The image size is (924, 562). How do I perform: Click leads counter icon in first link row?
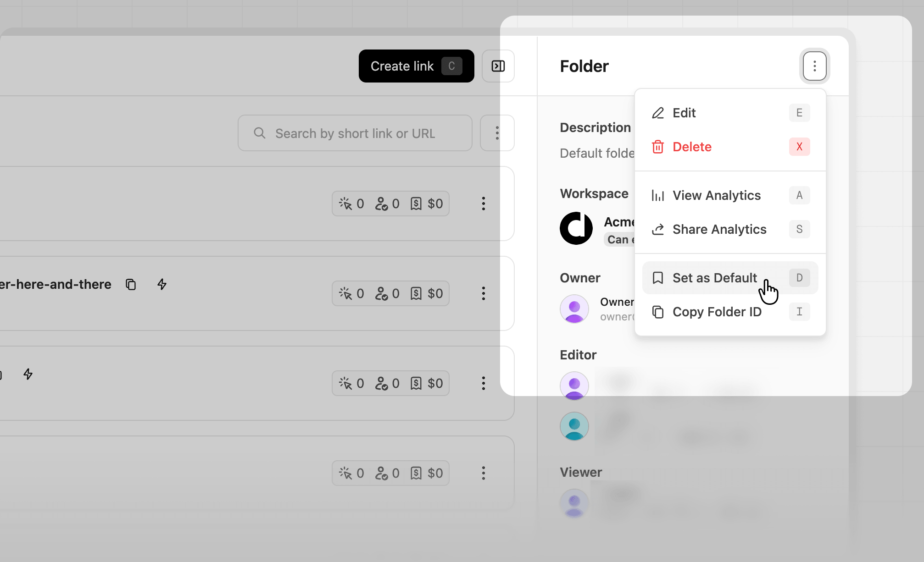click(381, 204)
